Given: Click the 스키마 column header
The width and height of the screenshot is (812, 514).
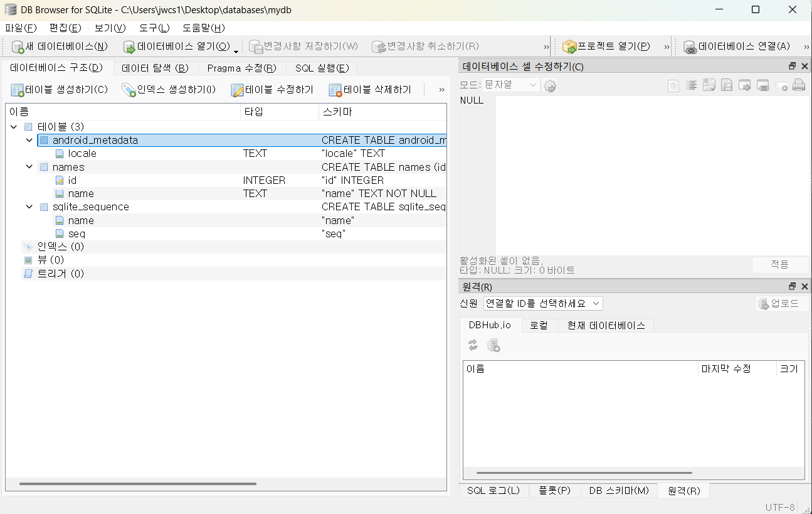Looking at the screenshot, I should [382, 112].
